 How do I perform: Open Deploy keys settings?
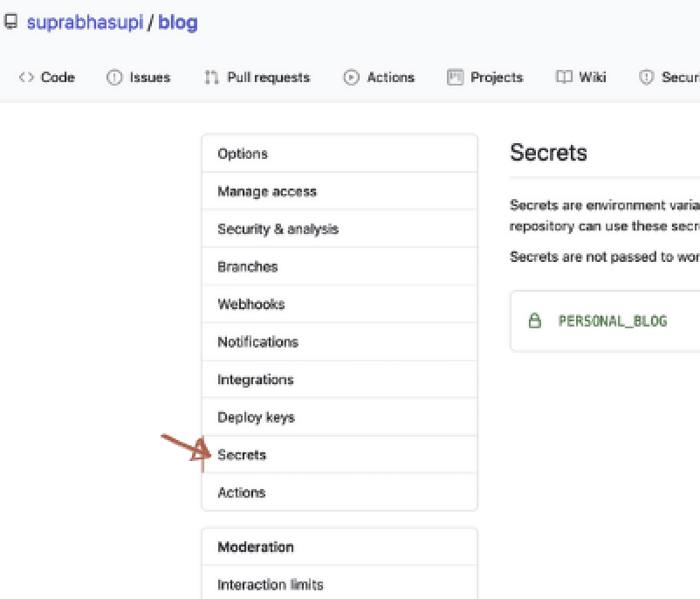pos(340,417)
